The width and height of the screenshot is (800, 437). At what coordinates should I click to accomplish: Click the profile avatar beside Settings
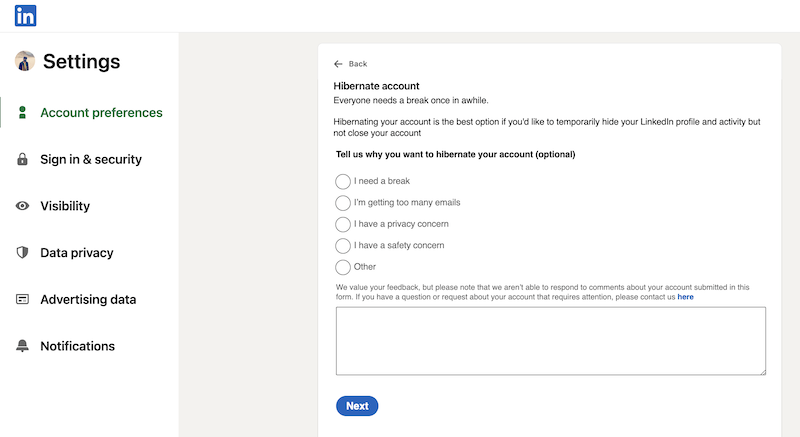[25, 61]
